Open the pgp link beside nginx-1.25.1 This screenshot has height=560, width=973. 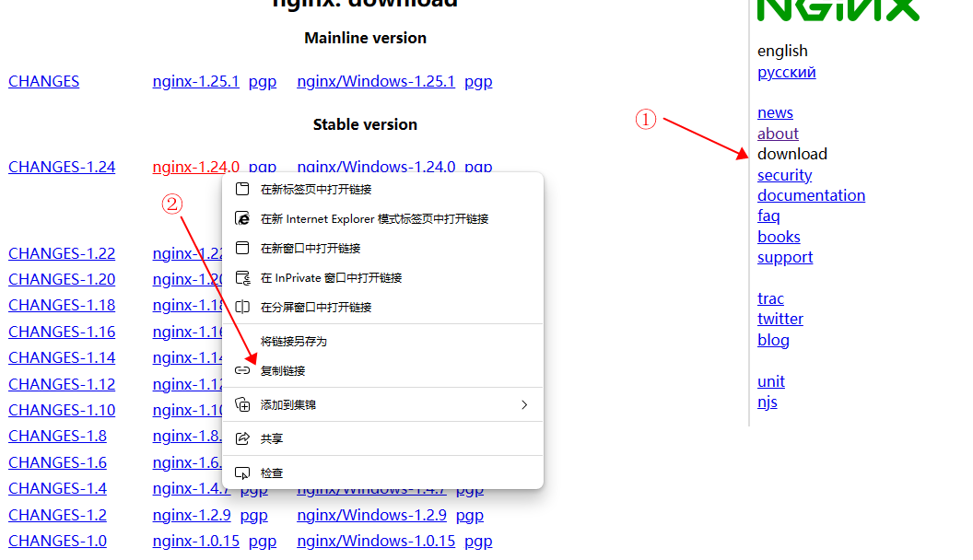tap(263, 81)
